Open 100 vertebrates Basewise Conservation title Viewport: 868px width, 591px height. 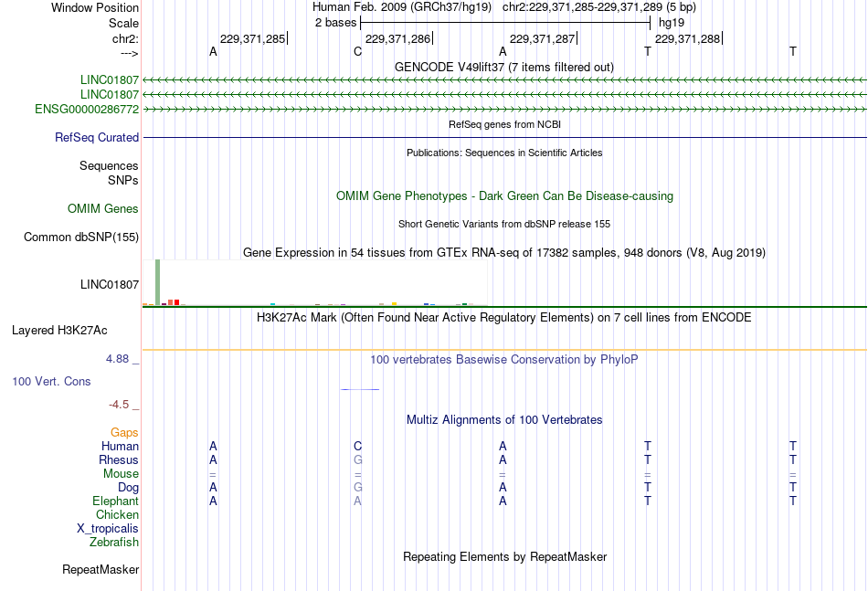click(504, 360)
